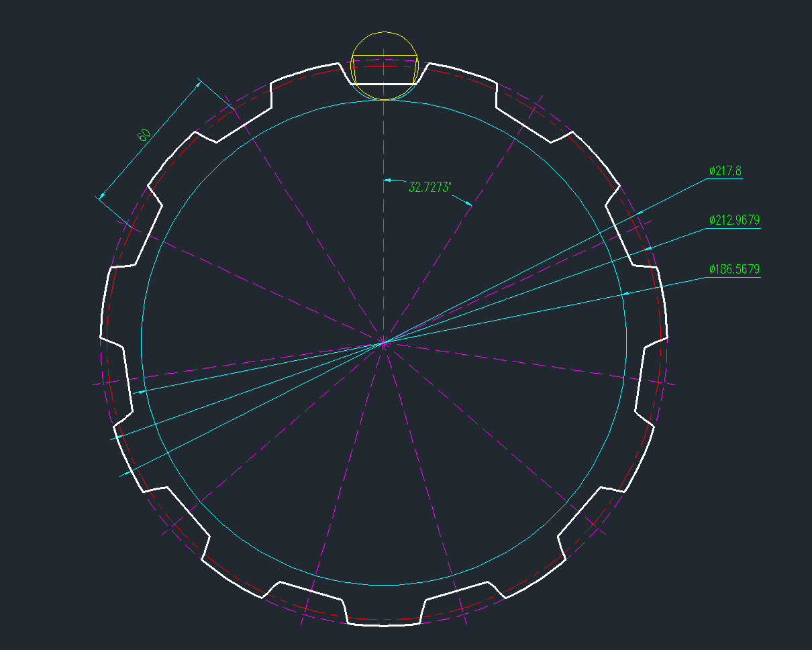Click the lower arrowhead of the 60 dimension
Image resolution: width=812 pixels, height=650 pixels.
point(101,197)
